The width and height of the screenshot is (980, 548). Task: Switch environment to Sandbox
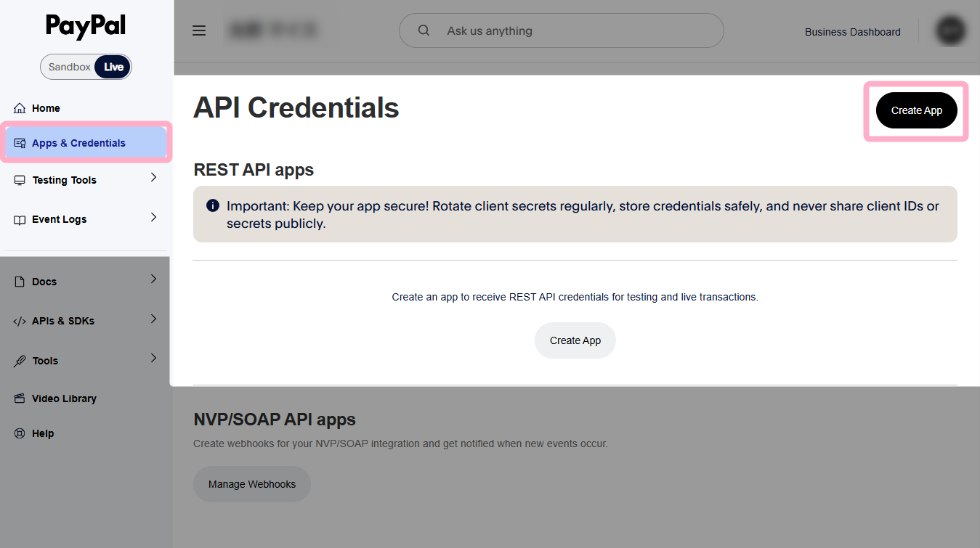click(x=69, y=67)
